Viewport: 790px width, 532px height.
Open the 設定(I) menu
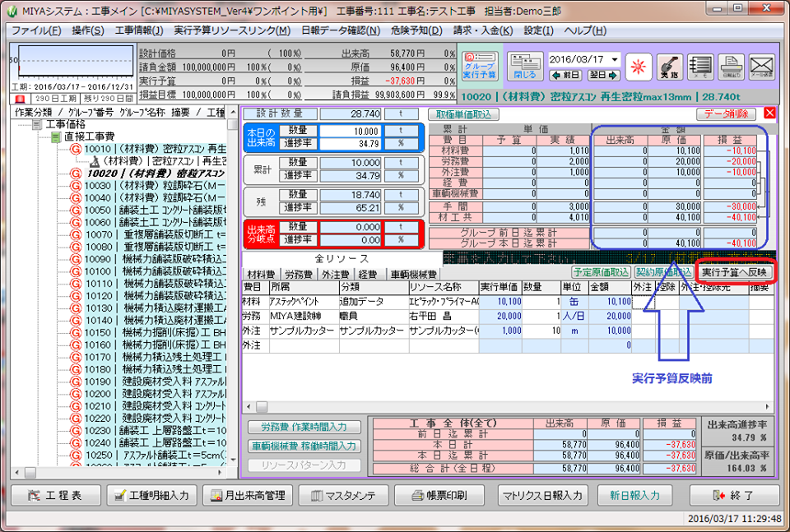[538, 30]
